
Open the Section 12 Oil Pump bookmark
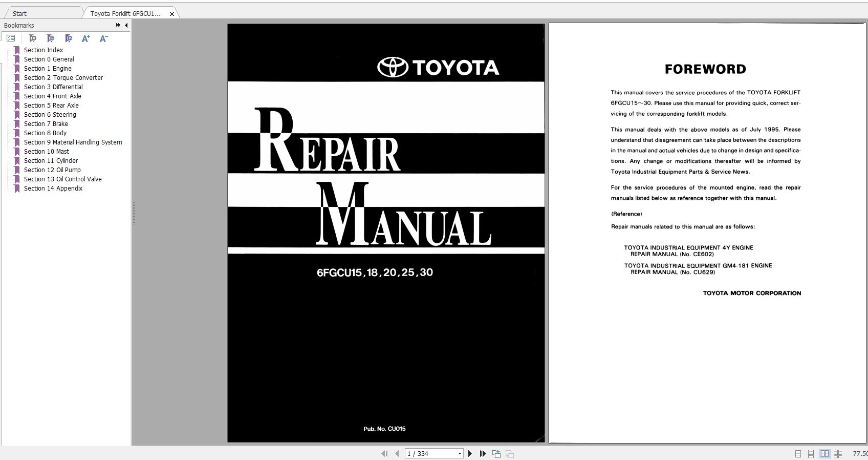52,170
